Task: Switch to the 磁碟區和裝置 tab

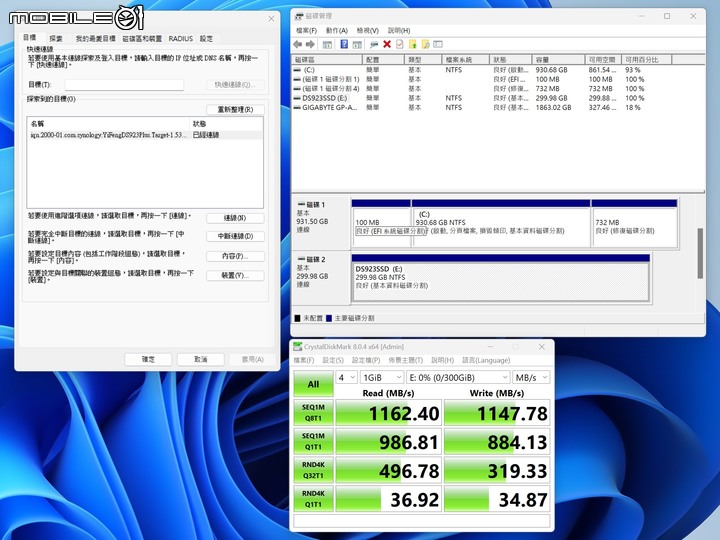Action: pos(142,39)
